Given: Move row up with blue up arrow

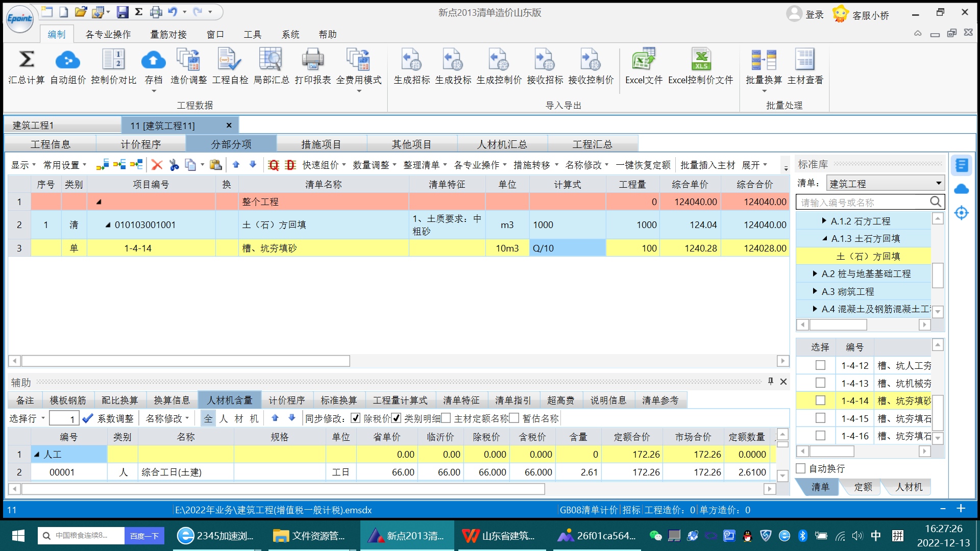Looking at the screenshot, I should pyautogui.click(x=236, y=164).
